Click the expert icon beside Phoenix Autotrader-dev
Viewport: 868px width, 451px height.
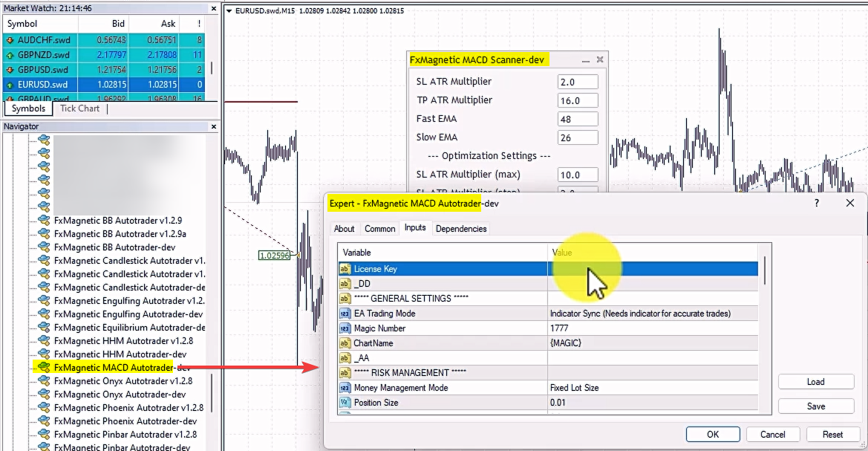pos(44,421)
